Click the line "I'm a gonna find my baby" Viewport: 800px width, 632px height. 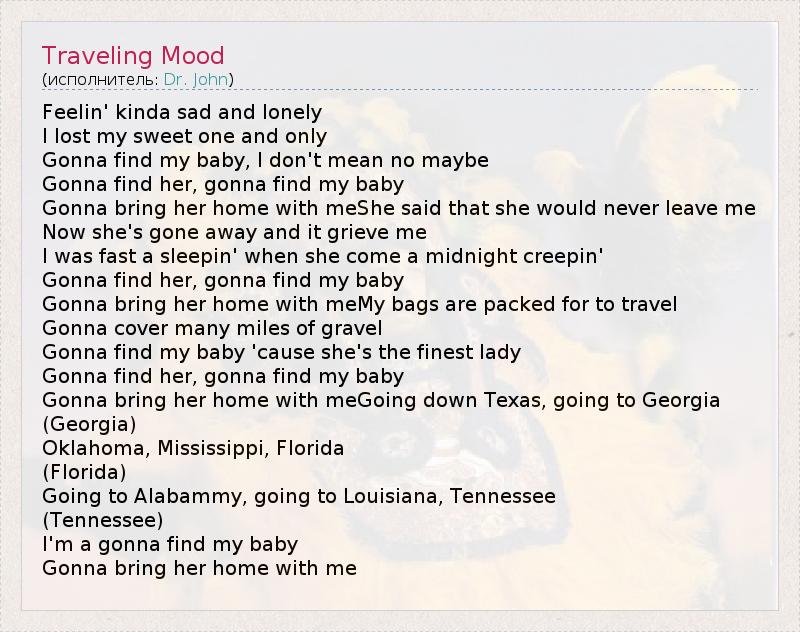(170, 544)
